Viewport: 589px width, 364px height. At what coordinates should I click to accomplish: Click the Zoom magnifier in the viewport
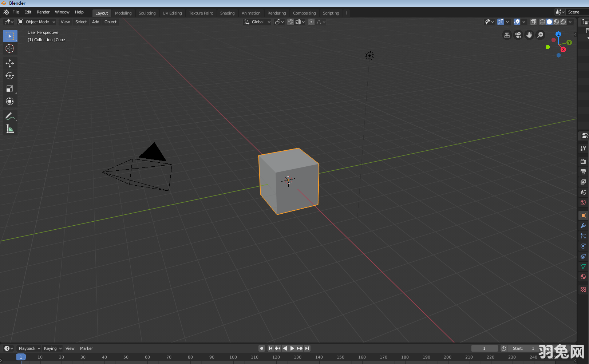[540, 35]
